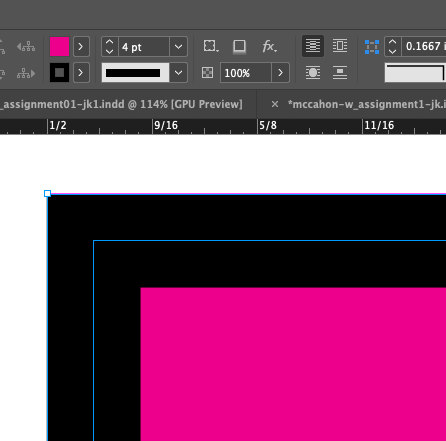Close the mccahon-w_assignment1-jk tab
This screenshot has width=446, height=441.
275,104
